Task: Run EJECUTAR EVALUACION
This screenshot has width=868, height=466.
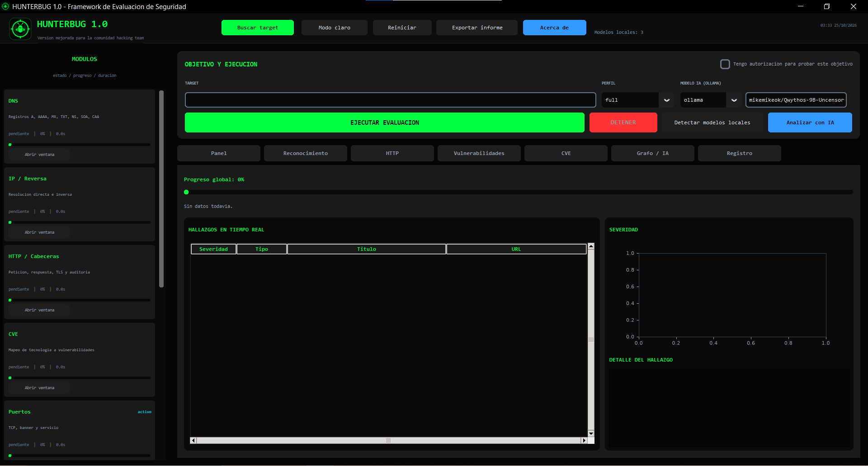Action: tap(385, 122)
